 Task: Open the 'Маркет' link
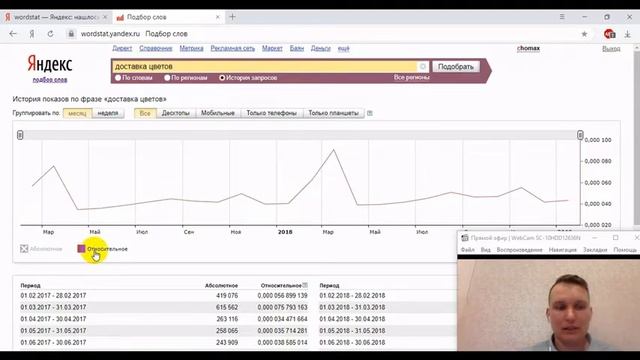coord(272,48)
